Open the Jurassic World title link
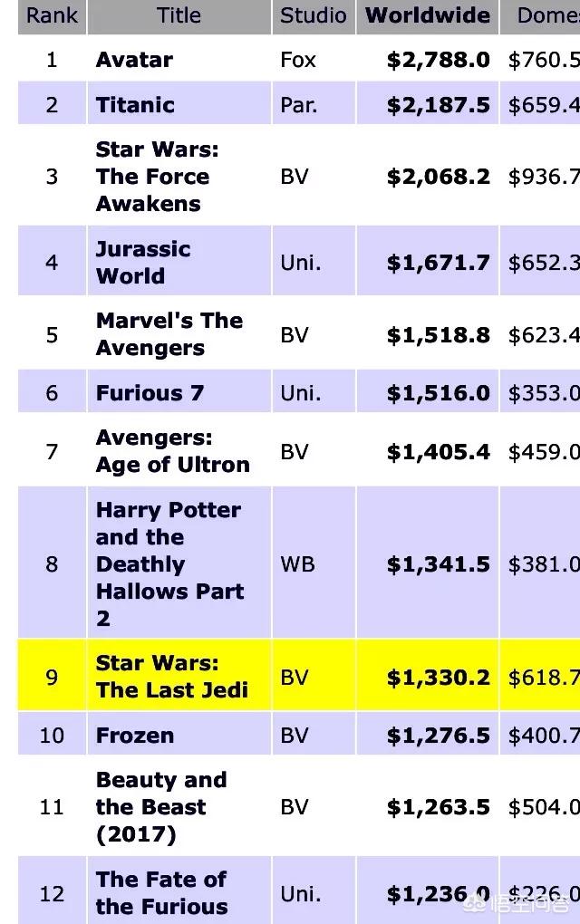Viewport: 580px width, 924px height. pos(143,262)
